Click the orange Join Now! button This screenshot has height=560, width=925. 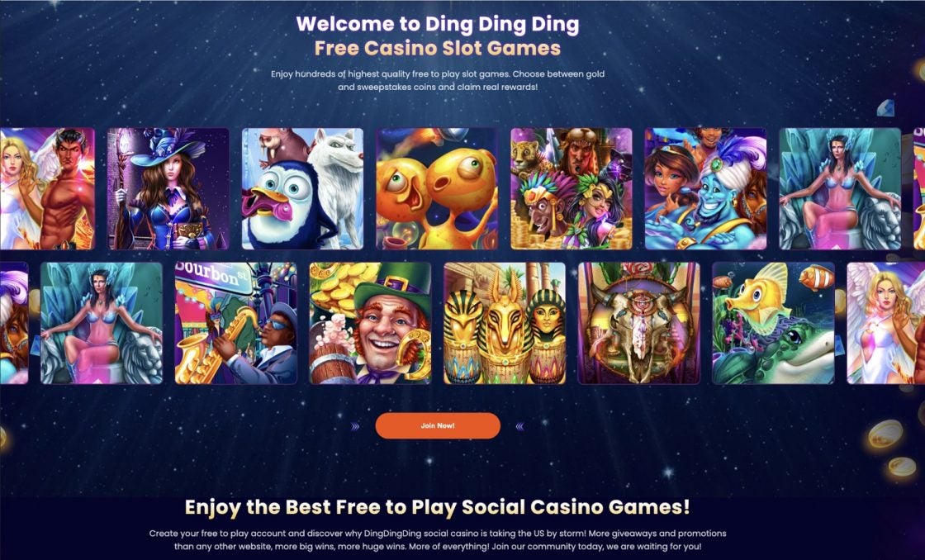[438, 425]
